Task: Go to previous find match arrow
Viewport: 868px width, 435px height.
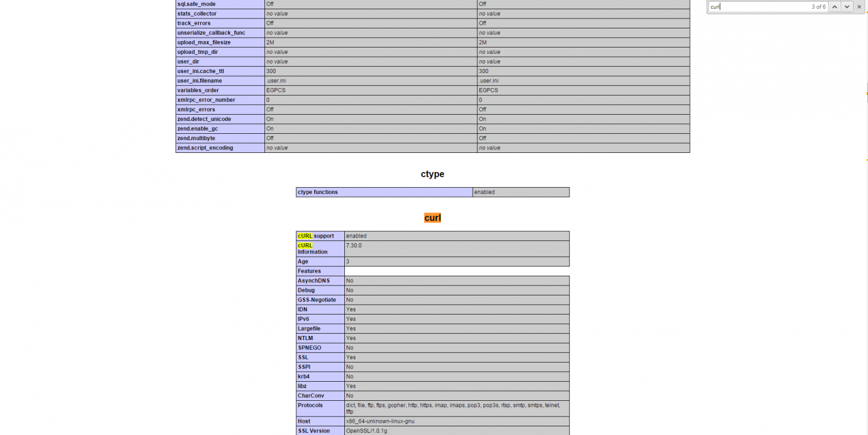Action: coord(834,6)
